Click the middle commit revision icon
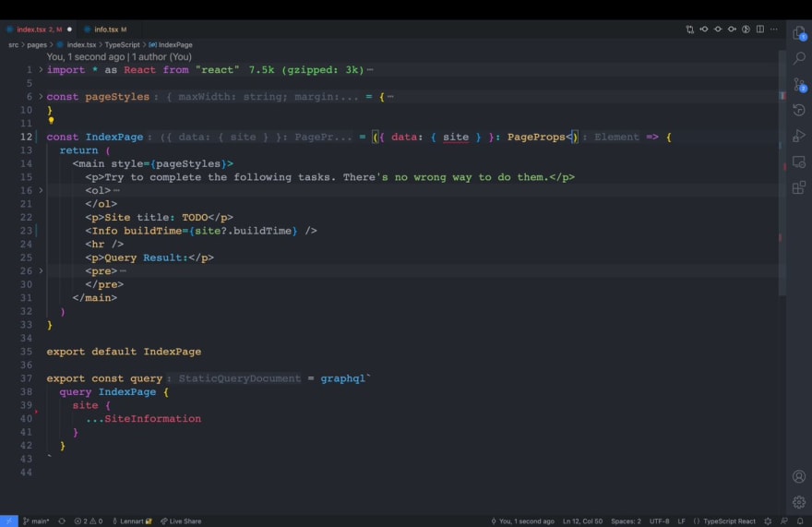This screenshot has height=527, width=812. (718, 30)
